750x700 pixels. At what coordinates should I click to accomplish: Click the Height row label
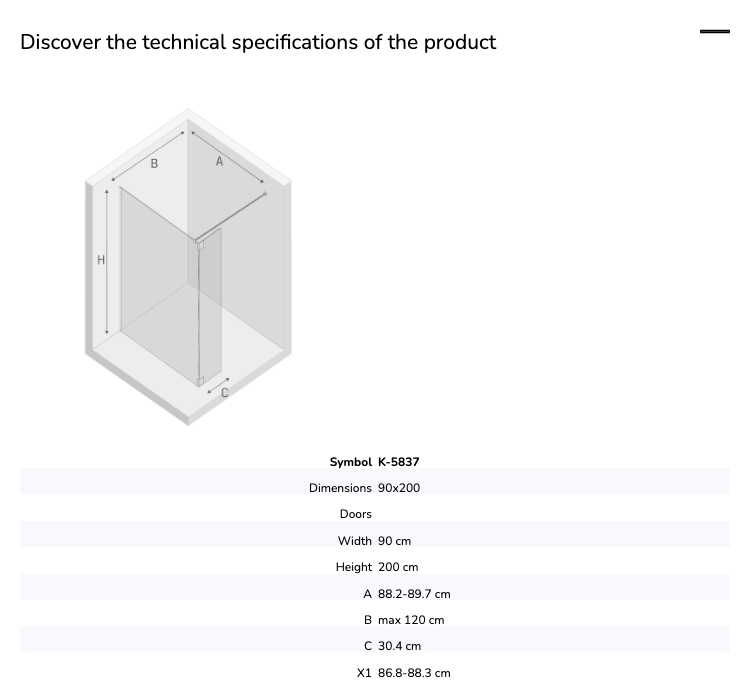point(353,567)
